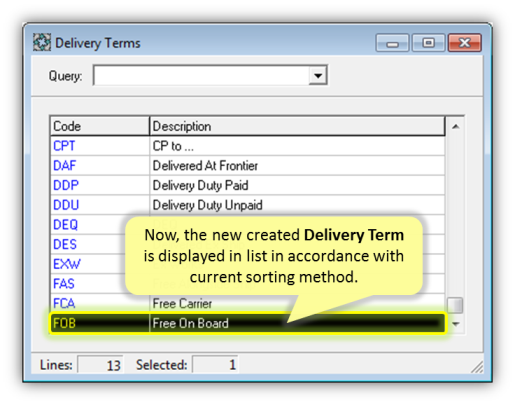Sort list by Description column header
Image resolution: width=515 pixels, height=405 pixels.
[x=297, y=126]
